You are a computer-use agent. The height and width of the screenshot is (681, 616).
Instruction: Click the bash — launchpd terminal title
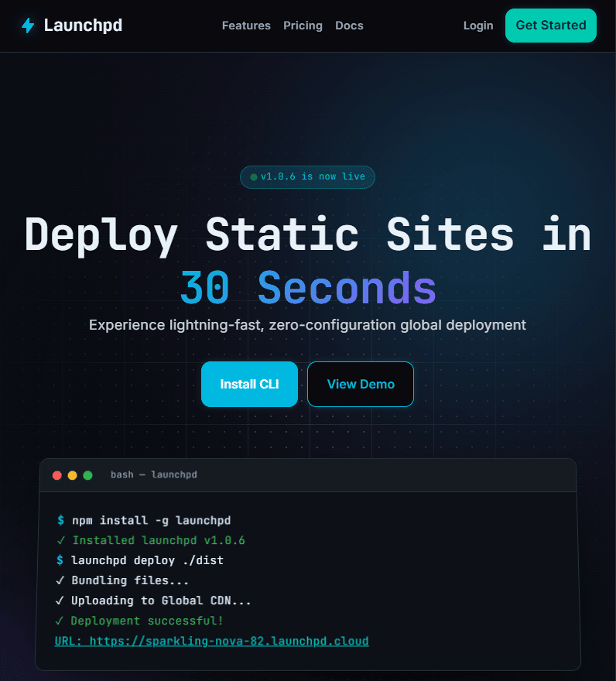(x=154, y=474)
